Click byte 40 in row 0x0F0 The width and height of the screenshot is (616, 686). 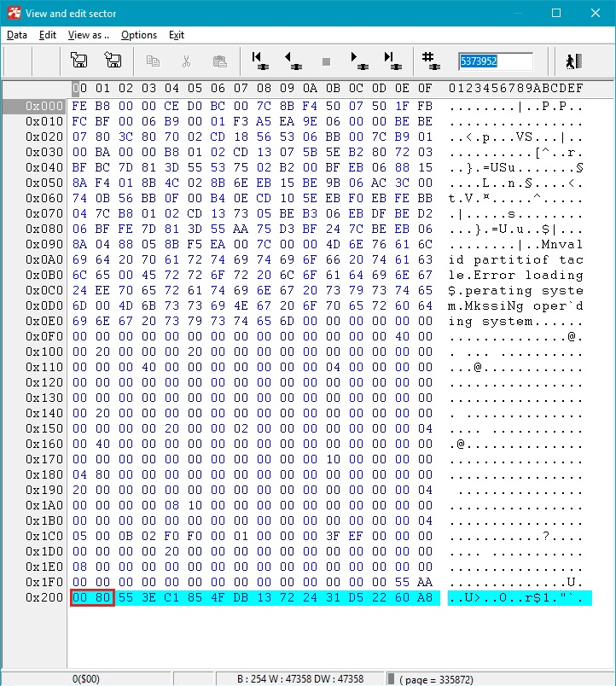402,336
